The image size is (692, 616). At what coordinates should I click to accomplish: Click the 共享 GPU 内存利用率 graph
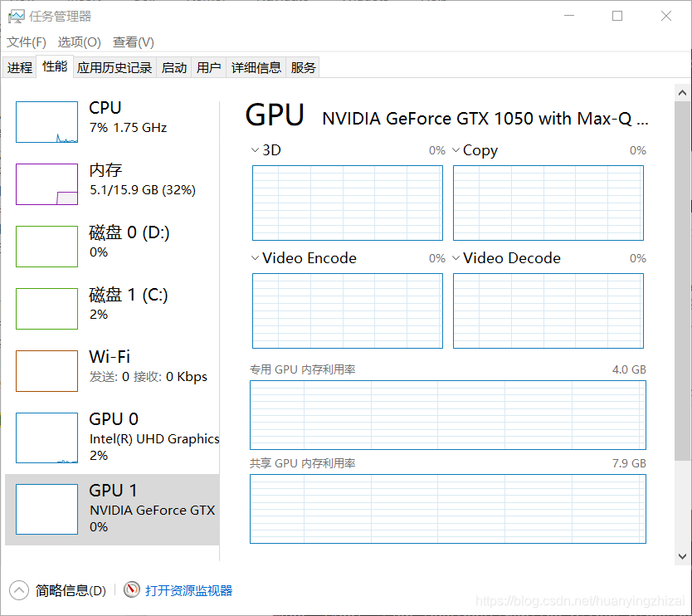pos(448,509)
